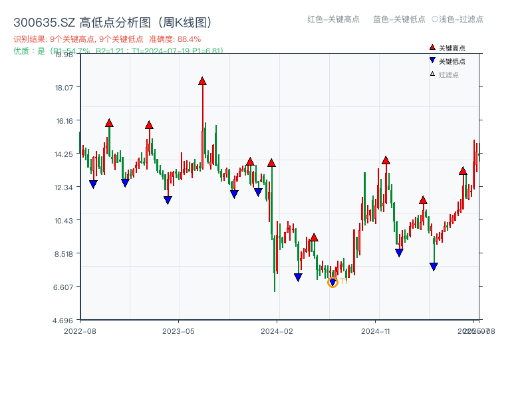Select the highest red key-high marker above 18.07
The image size is (532, 399).
tap(203, 81)
